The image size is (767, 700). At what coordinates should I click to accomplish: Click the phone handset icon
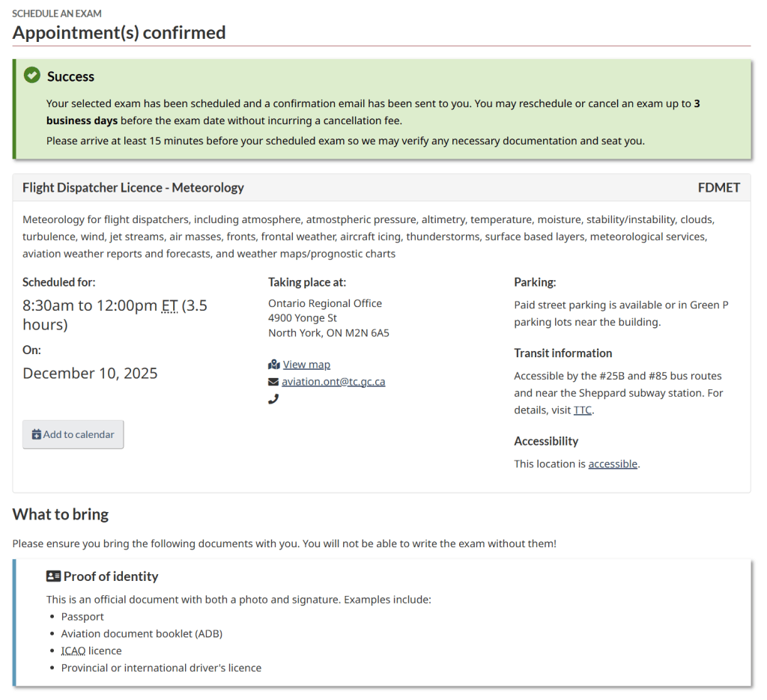point(273,399)
